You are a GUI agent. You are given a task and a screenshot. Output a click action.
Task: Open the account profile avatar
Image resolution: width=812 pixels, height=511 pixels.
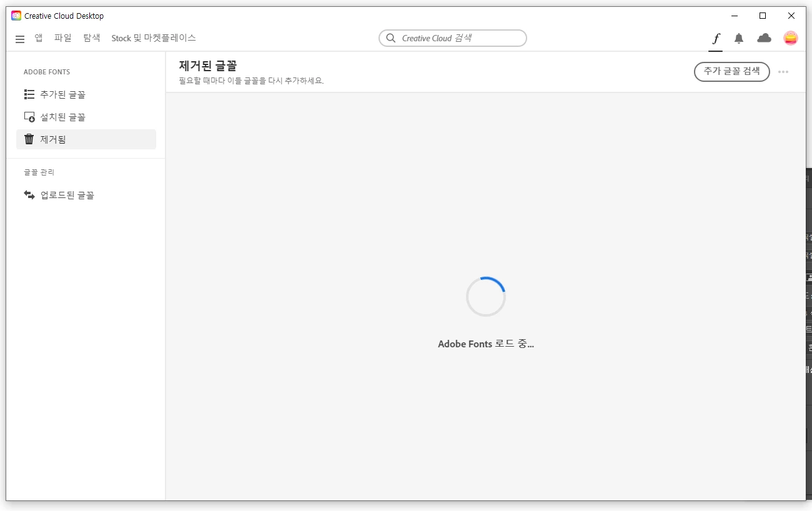point(791,38)
